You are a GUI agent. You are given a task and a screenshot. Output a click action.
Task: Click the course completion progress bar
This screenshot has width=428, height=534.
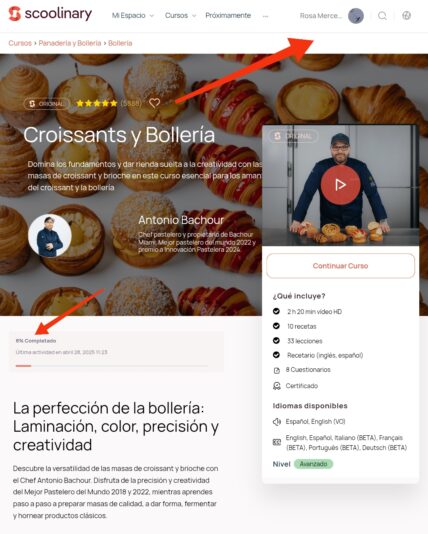(112, 366)
